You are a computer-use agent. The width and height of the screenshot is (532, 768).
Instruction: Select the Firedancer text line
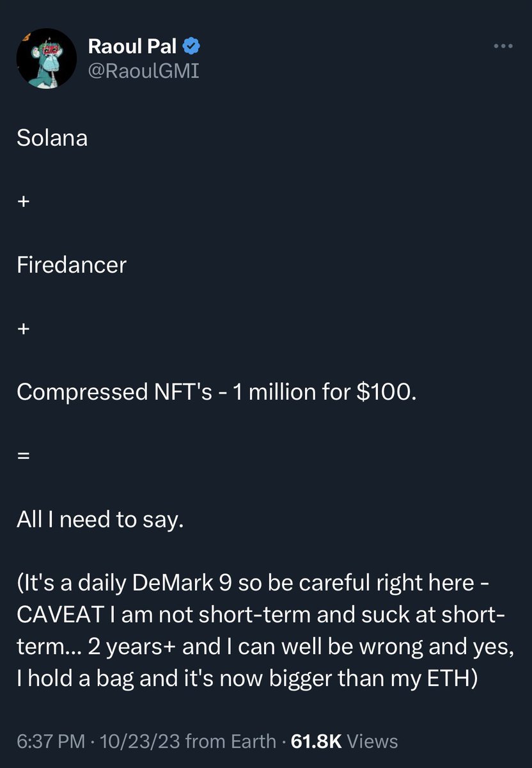71,265
